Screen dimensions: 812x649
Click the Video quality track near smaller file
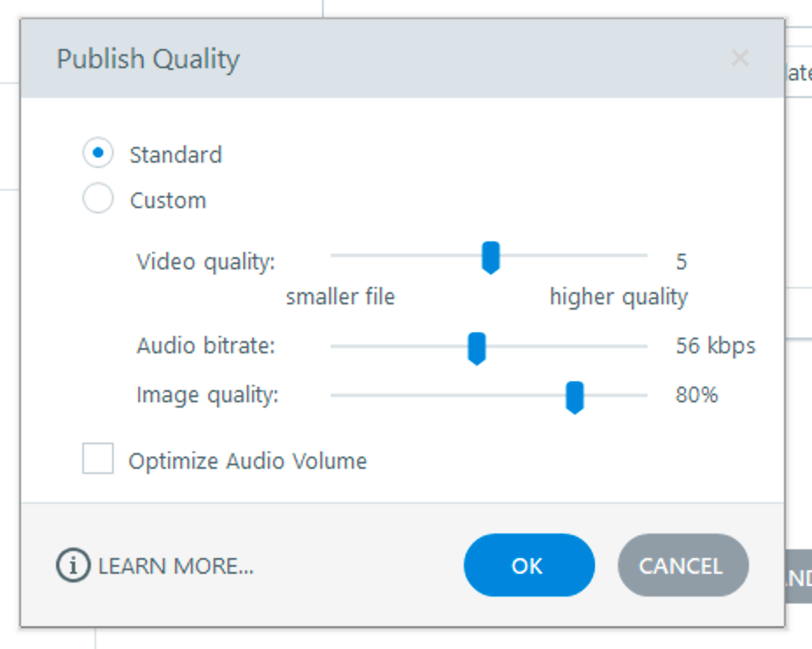[350, 255]
